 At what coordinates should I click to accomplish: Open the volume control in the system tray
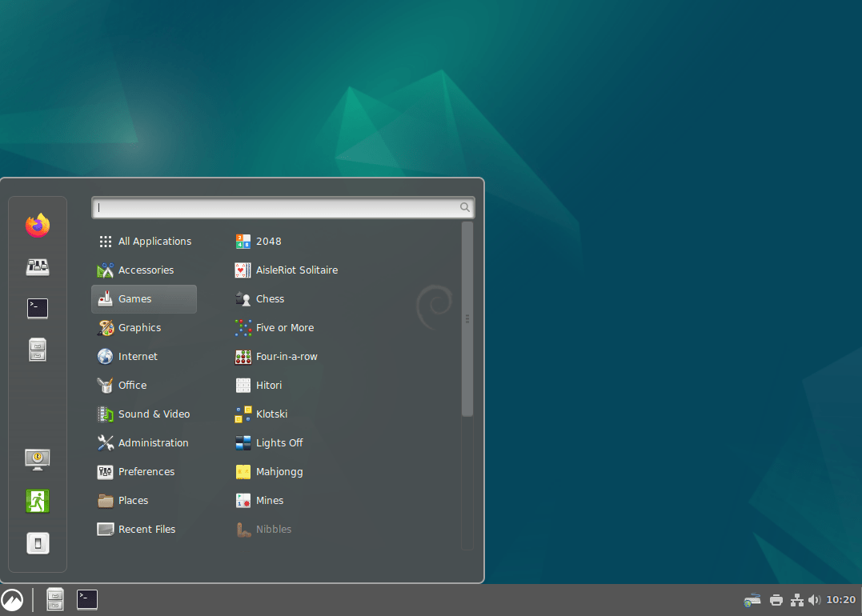815,599
